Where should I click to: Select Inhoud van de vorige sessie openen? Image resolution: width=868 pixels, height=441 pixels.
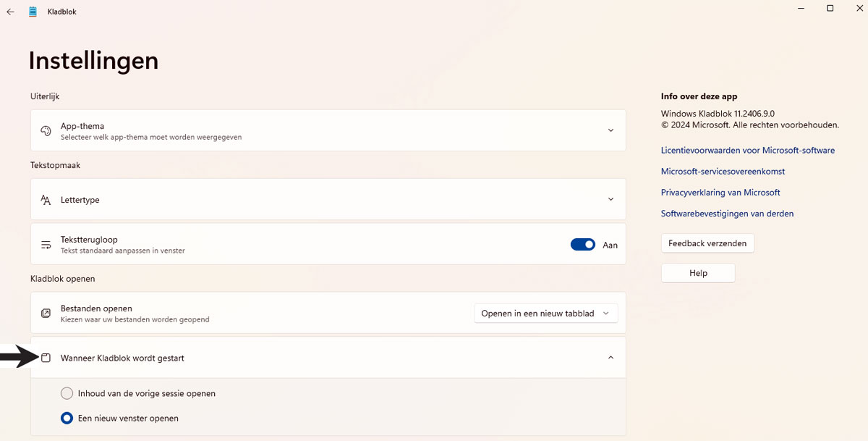67,393
